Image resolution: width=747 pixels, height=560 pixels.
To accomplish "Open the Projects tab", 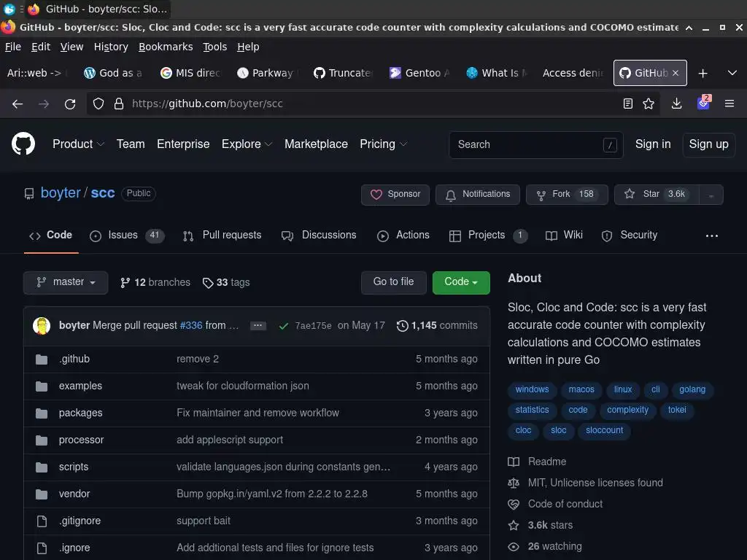I will pyautogui.click(x=488, y=236).
